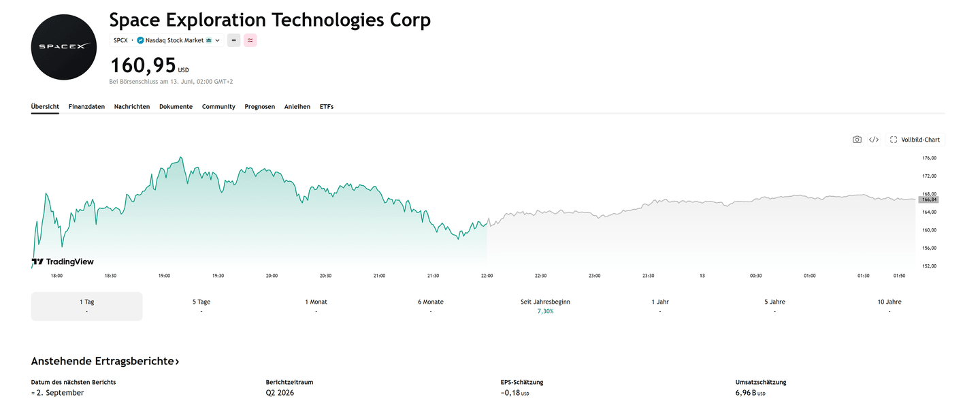
Task: Select Seit Jahresbeginn time range
Action: point(545,306)
